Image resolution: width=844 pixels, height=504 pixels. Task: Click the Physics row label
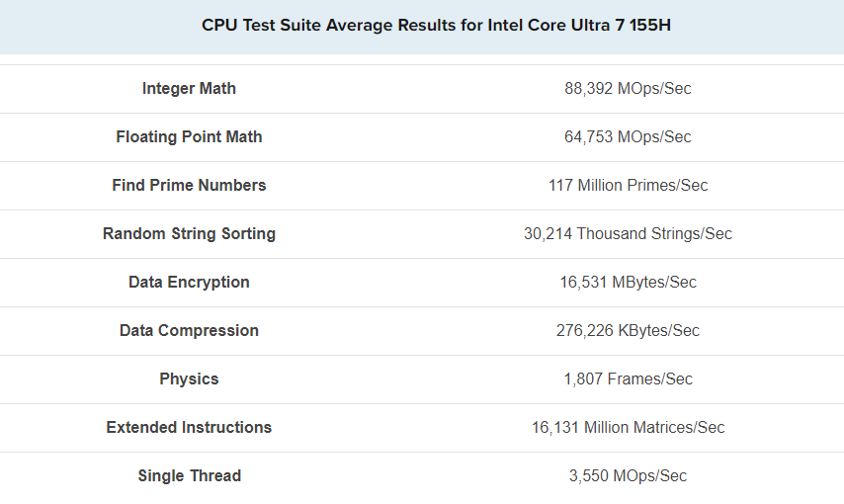[x=189, y=378]
